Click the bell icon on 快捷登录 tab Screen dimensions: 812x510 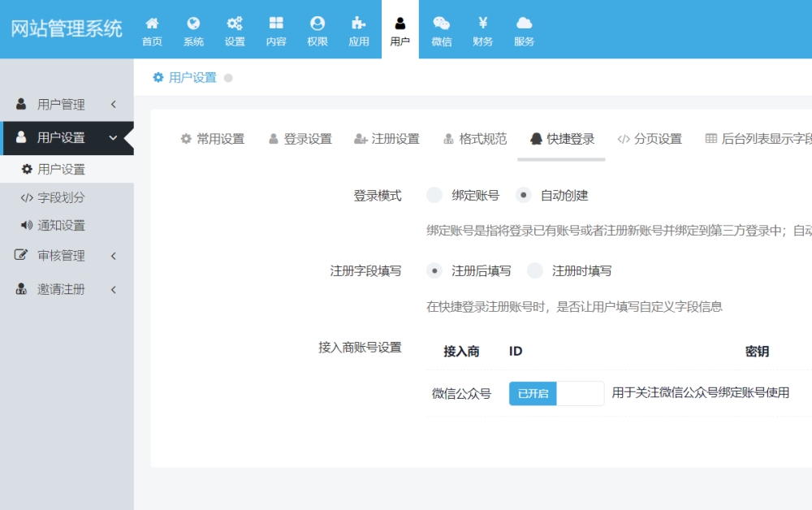(536, 139)
